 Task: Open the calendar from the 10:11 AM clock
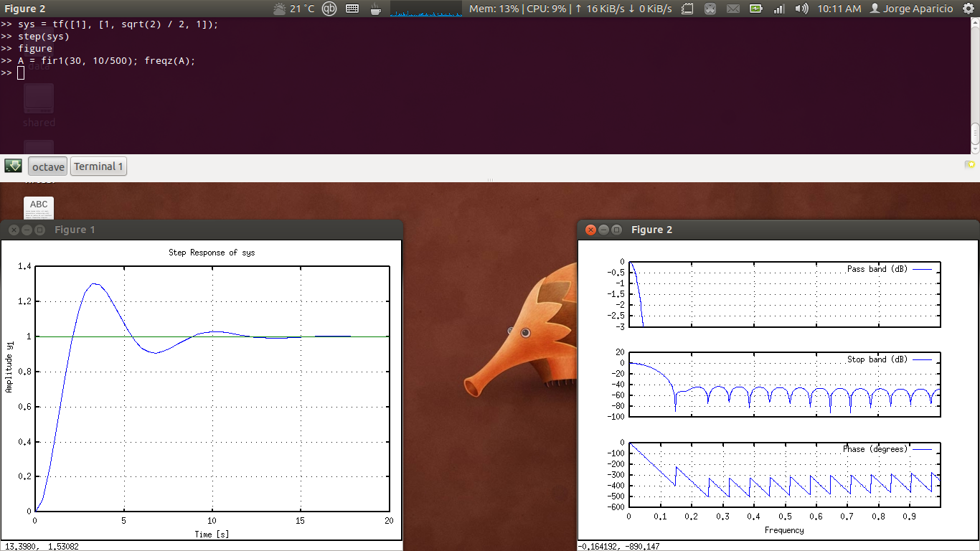pyautogui.click(x=839, y=9)
